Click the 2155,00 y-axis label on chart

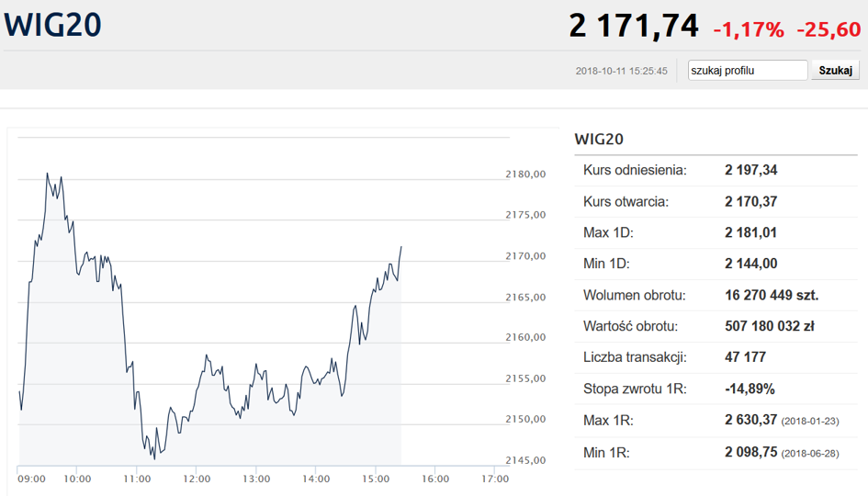click(525, 378)
